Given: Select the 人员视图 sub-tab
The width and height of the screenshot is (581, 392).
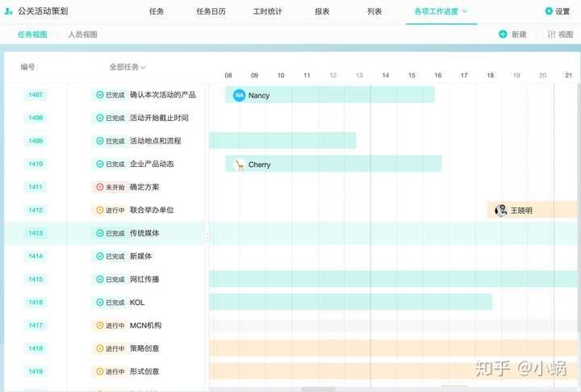Looking at the screenshot, I should point(82,35).
